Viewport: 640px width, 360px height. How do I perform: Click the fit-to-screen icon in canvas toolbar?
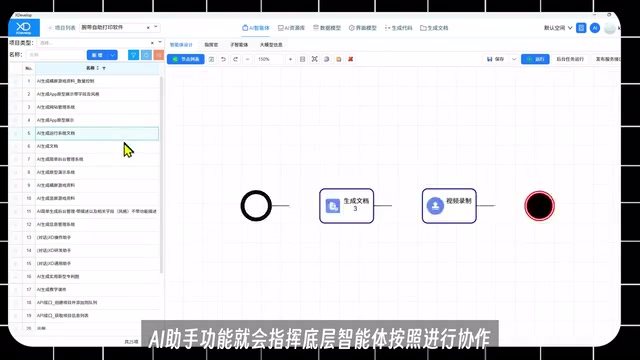click(314, 59)
